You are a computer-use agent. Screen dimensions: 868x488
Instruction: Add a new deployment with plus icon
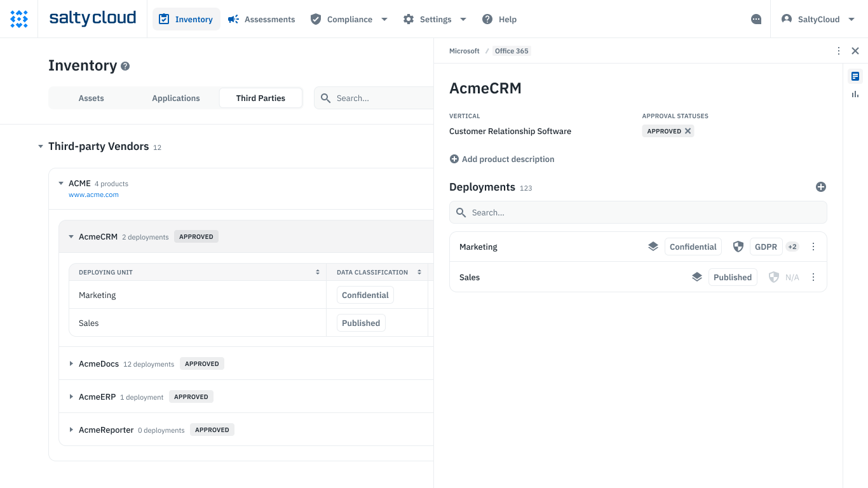[820, 187]
